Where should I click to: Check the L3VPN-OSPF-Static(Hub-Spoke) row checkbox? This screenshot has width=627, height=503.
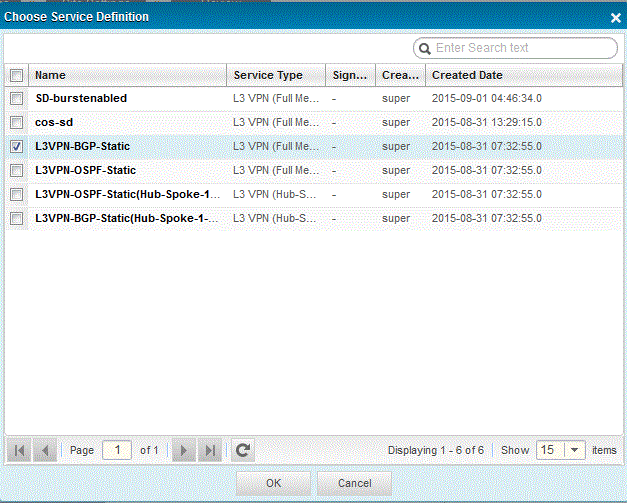(16, 194)
